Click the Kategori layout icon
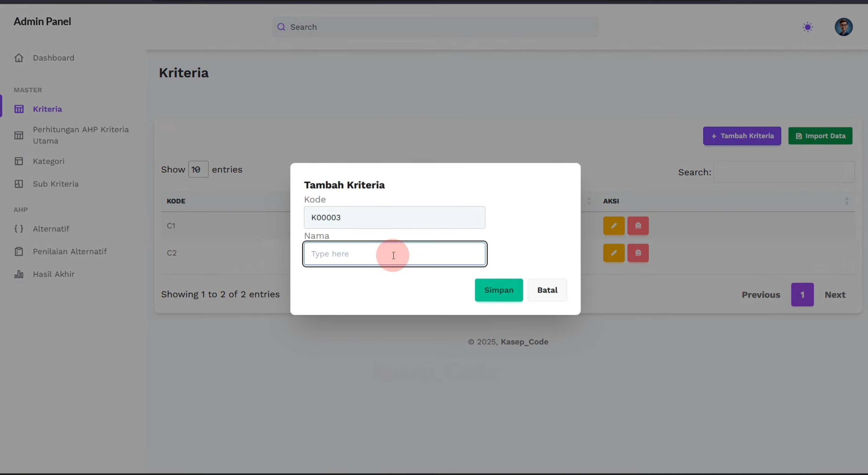Screen dimensions: 868x475 point(19,161)
